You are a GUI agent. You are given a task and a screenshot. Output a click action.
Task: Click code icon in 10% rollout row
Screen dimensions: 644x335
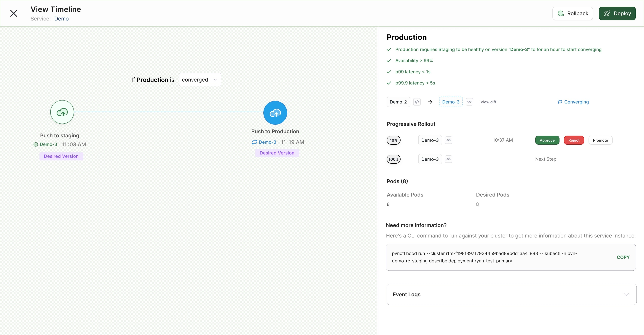(449, 140)
